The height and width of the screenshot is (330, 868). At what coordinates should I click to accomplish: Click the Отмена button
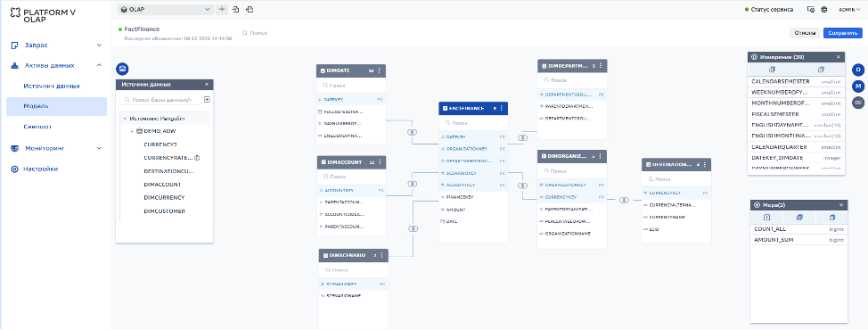point(805,33)
